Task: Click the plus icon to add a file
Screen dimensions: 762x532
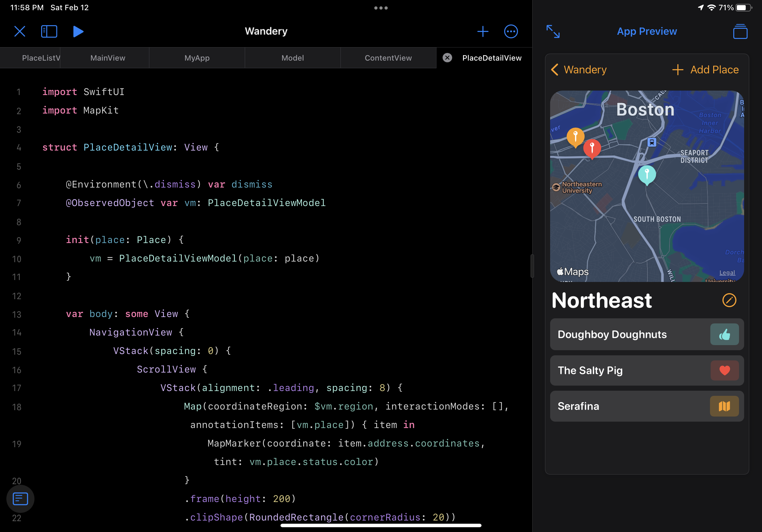Action: [482, 32]
